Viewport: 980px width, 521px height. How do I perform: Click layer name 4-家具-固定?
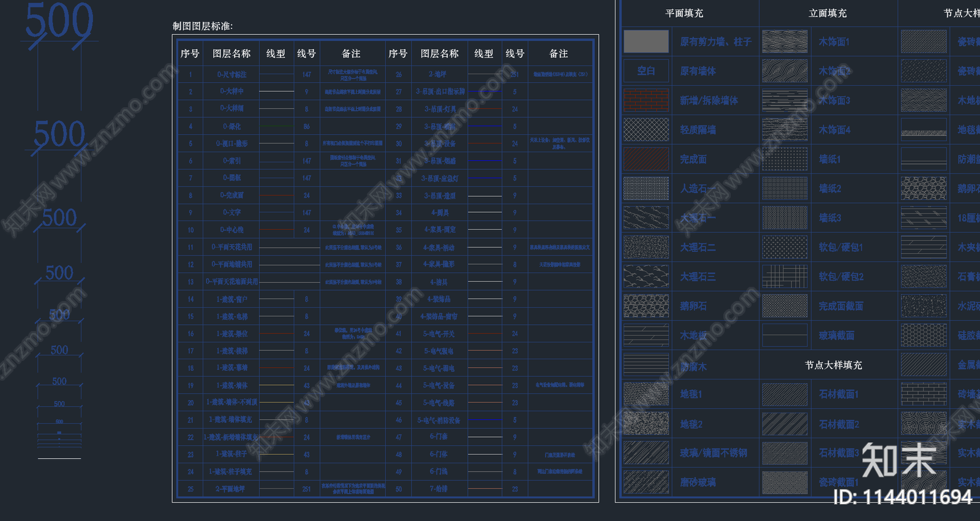coord(440,230)
